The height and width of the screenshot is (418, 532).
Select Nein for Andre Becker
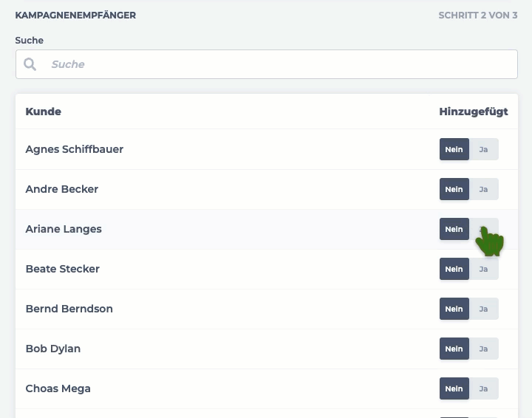point(454,189)
